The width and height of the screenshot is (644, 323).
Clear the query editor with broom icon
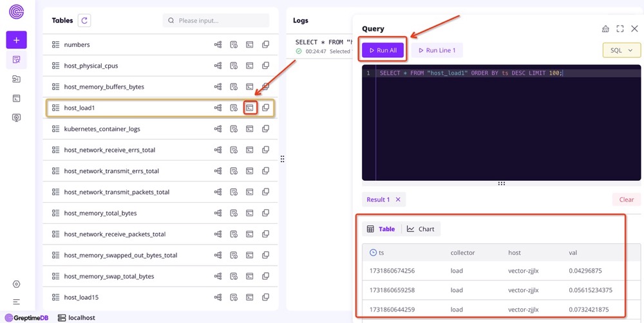605,29
